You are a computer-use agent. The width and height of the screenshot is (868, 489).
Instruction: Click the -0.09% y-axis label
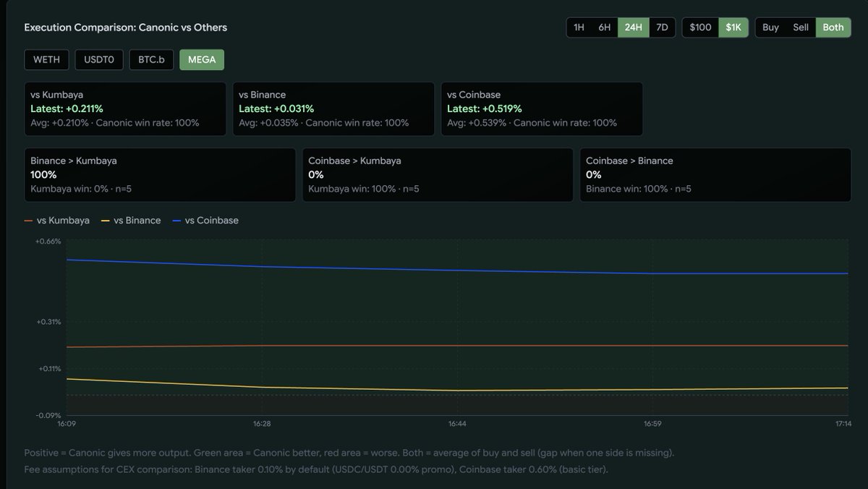[48, 414]
